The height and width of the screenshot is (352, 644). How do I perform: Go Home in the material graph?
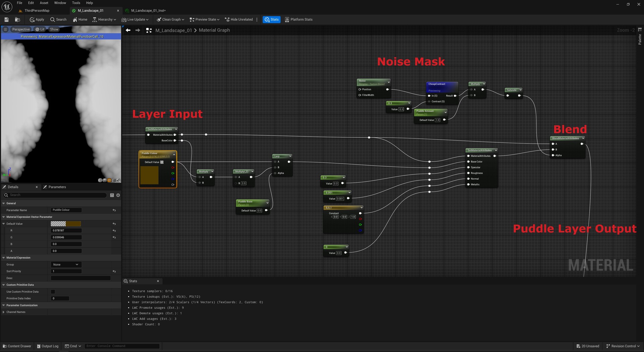[x=80, y=19]
